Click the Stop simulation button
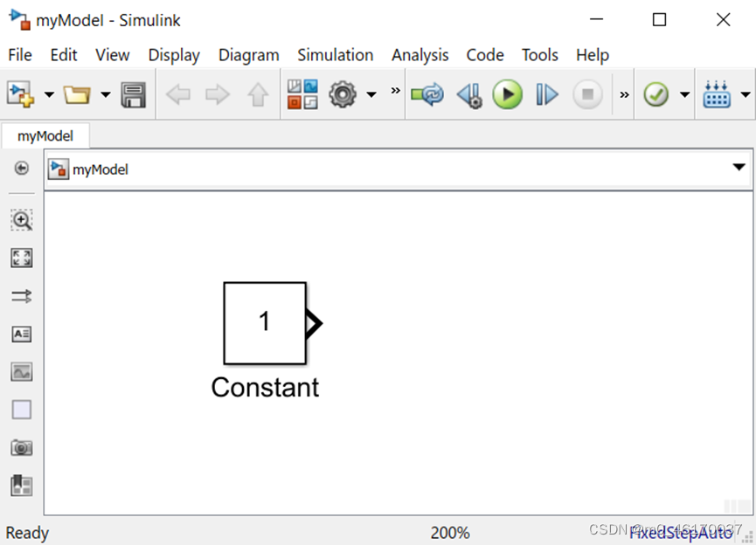This screenshot has width=756, height=545. pyautogui.click(x=587, y=94)
